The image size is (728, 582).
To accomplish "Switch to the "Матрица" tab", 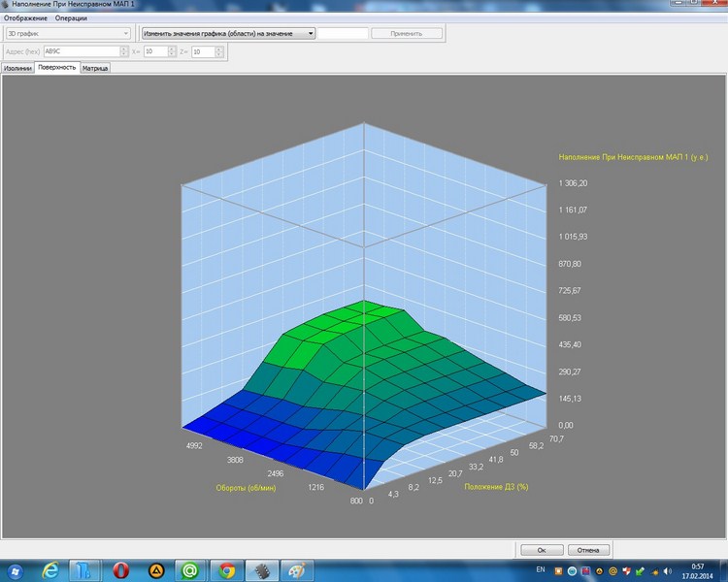I will point(95,69).
